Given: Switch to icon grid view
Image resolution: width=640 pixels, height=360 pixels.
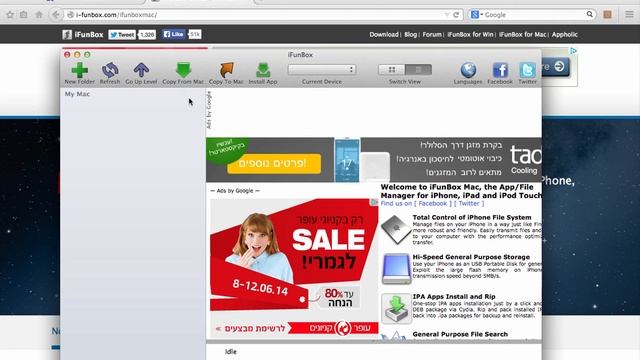Looking at the screenshot, I should [391, 69].
